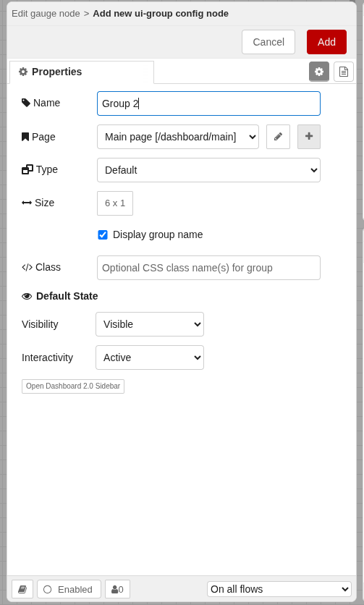
Task: Click the eye icon beside Default State
Action: tap(27, 296)
